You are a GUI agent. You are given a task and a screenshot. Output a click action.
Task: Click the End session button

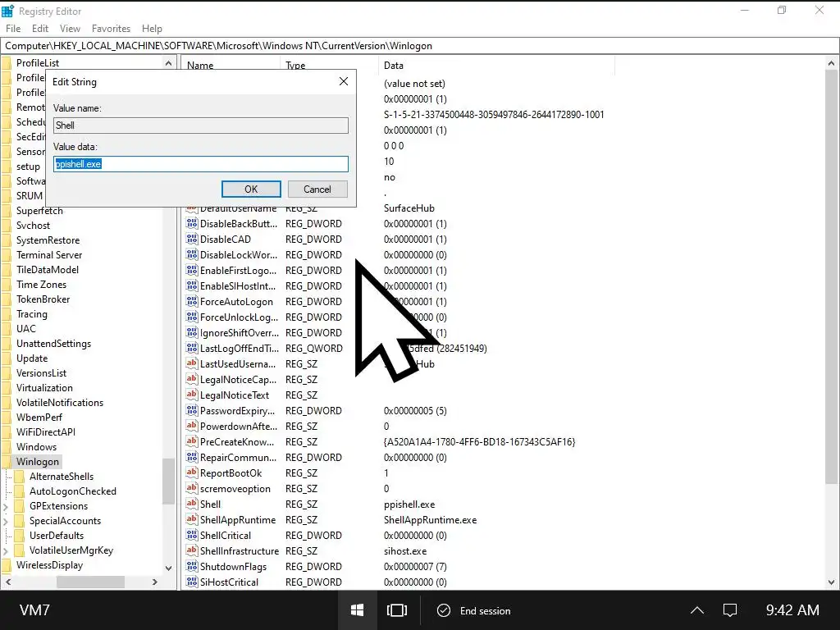tap(474, 610)
